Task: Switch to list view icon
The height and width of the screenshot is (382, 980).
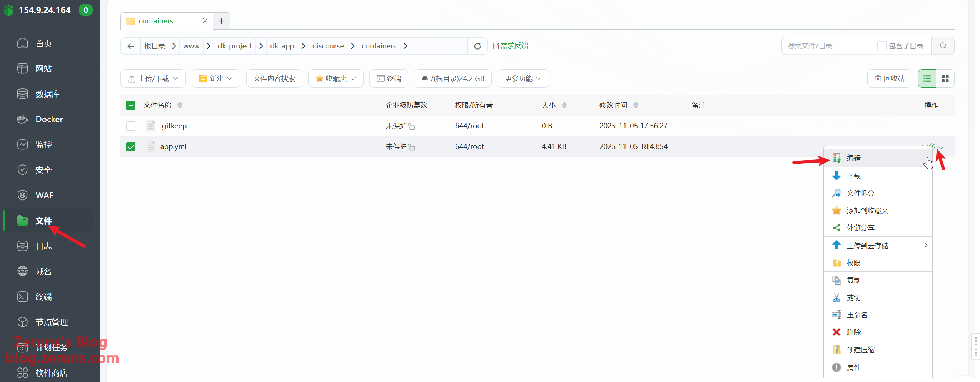Action: (927, 79)
